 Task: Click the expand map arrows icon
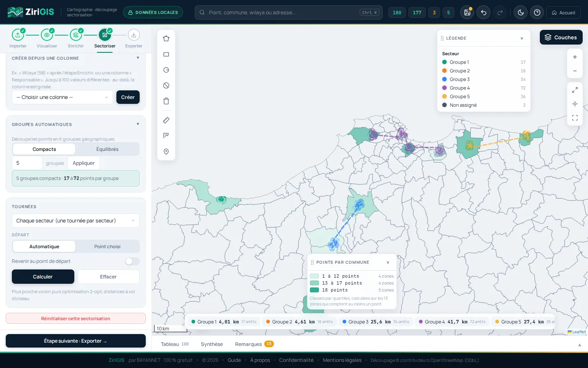575,90
